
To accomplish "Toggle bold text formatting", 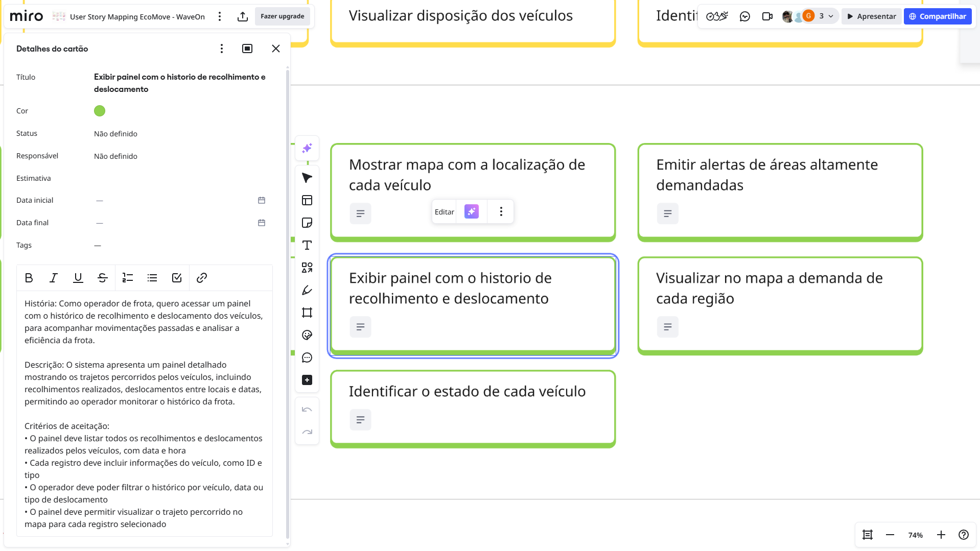I will [x=29, y=278].
